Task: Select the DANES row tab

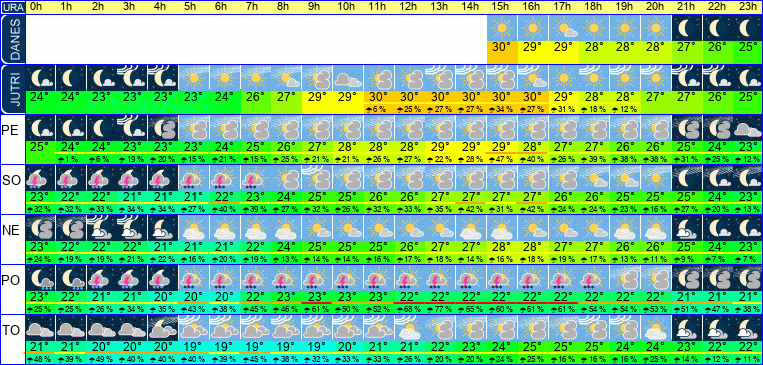Action: (13, 39)
